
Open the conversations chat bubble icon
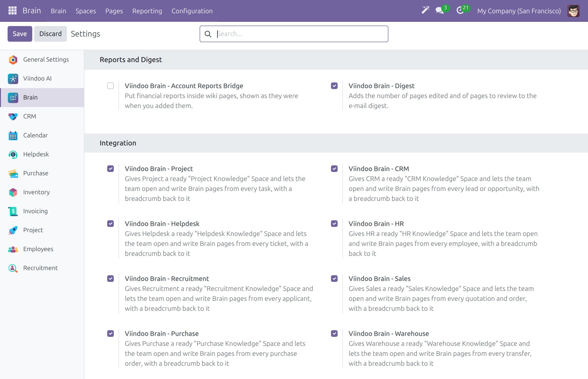coord(440,11)
